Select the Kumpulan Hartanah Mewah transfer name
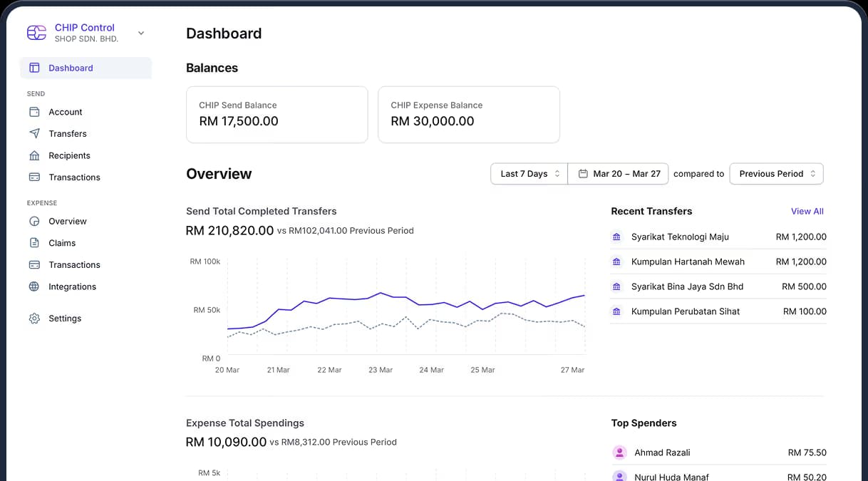868x481 pixels. tap(688, 262)
